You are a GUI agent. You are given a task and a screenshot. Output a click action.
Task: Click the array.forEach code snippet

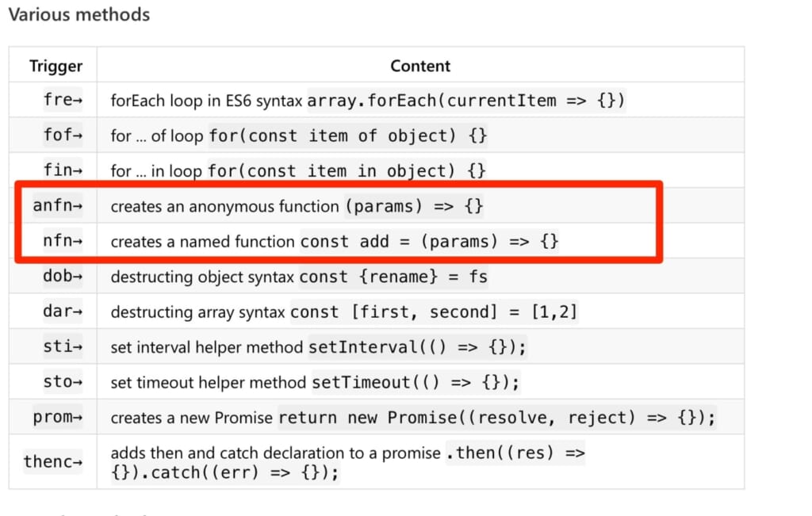[466, 100]
